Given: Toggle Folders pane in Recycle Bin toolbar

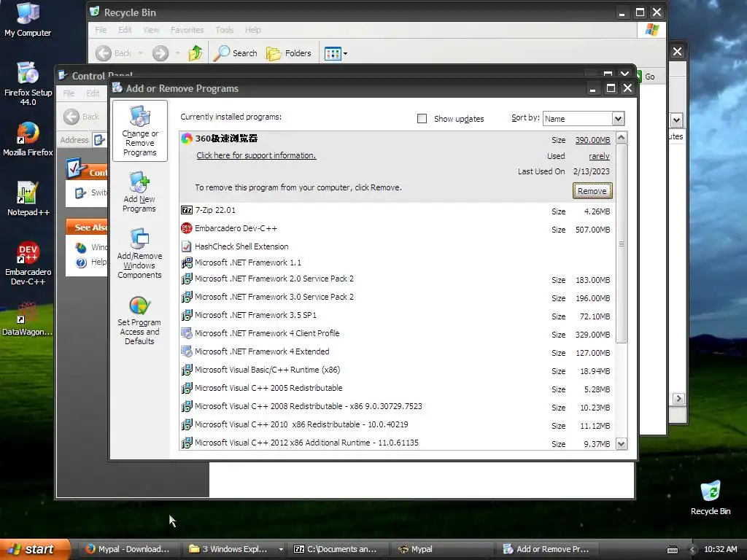Looking at the screenshot, I should coord(289,53).
